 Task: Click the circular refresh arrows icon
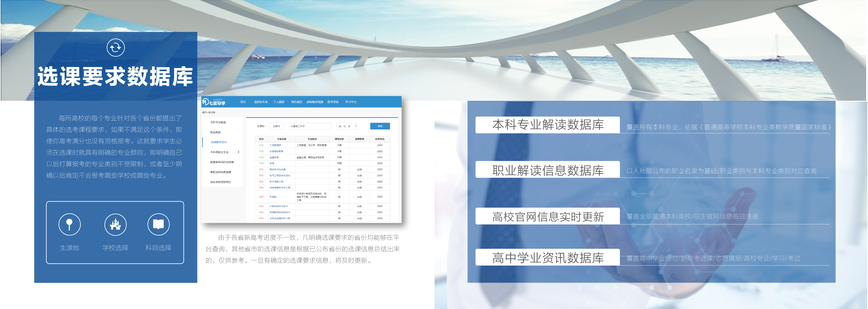click(116, 48)
